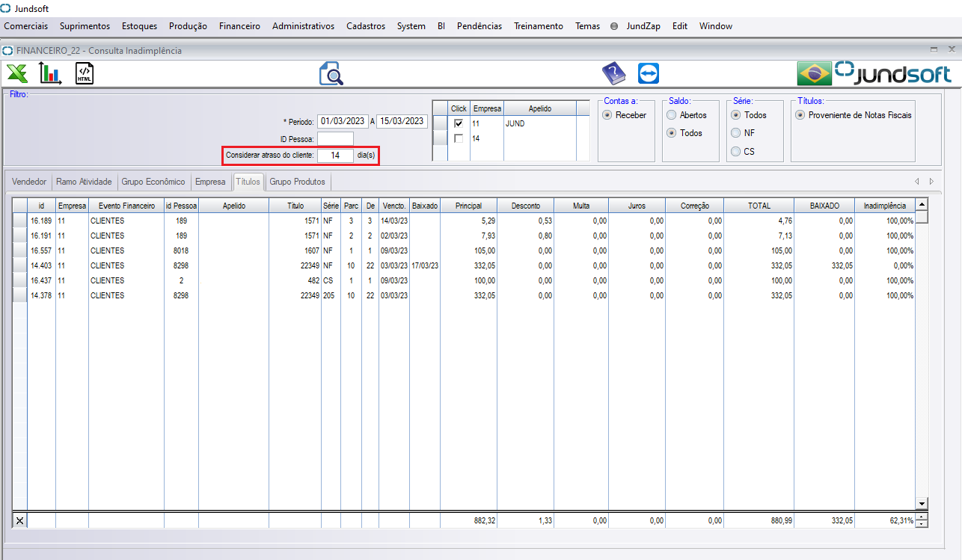Viewport: 962px width, 560px height.
Task: Export results to Excel icon
Action: click(17, 73)
